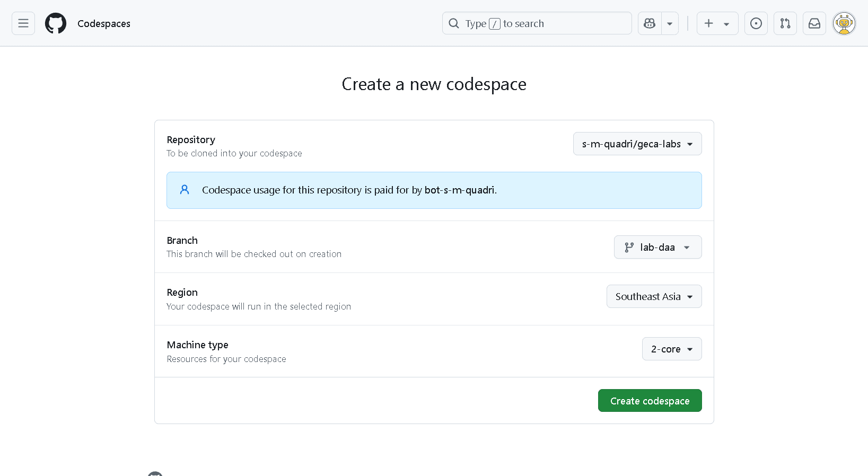The image size is (868, 476).
Task: Go to GitHub home via Octocat logo
Action: point(56,23)
